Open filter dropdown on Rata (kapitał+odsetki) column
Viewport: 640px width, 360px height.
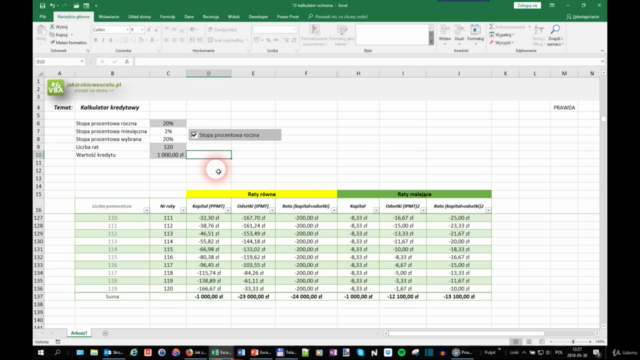click(x=334, y=210)
